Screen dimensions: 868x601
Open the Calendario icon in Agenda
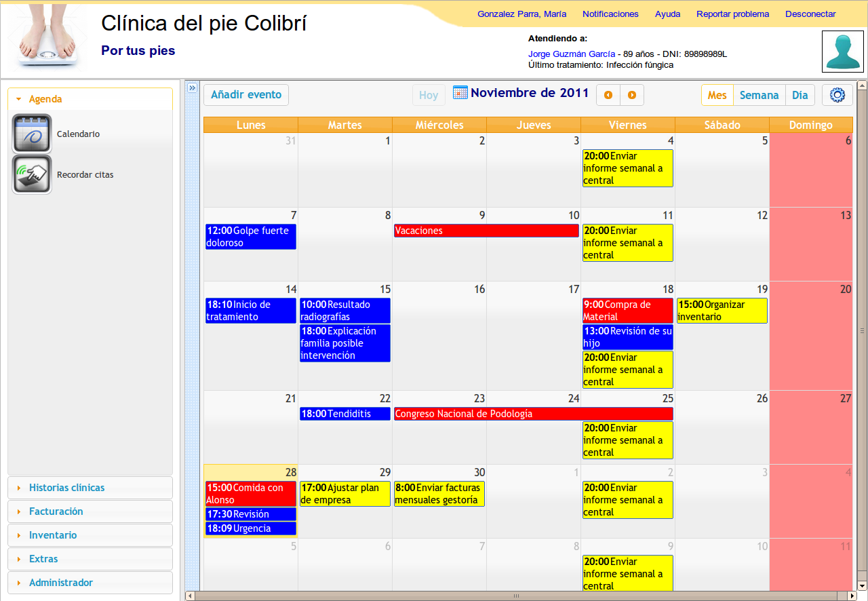(x=32, y=134)
